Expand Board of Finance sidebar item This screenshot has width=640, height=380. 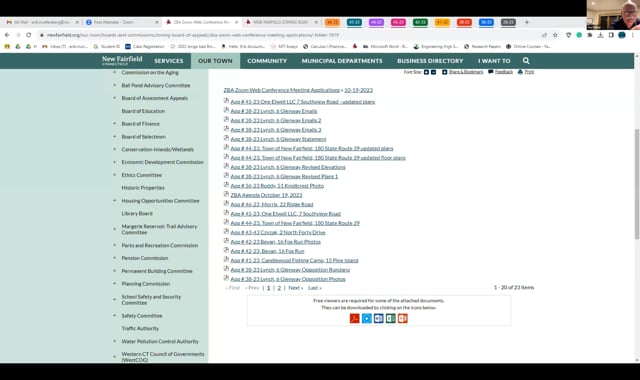(x=114, y=124)
